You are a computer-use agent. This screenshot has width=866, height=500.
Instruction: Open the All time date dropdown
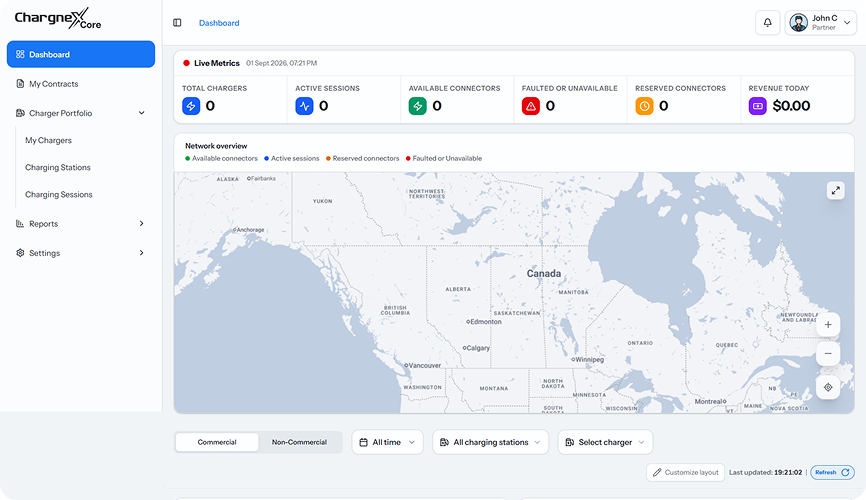click(x=387, y=443)
